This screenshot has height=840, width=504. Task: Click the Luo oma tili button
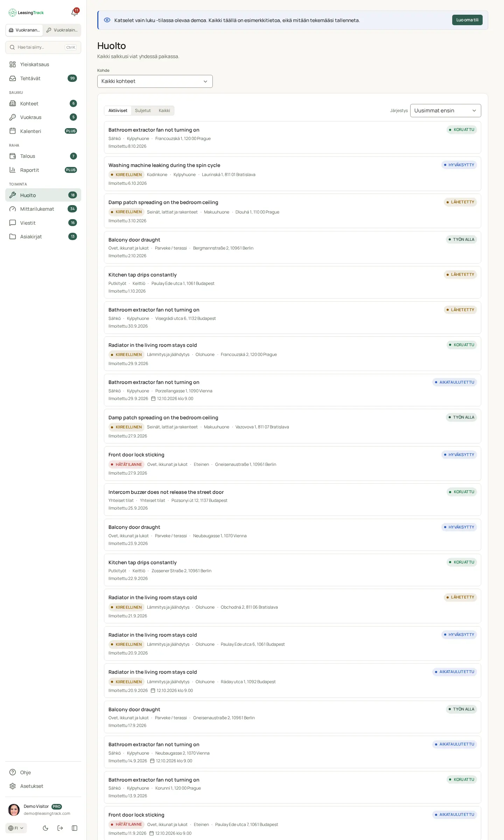point(467,20)
